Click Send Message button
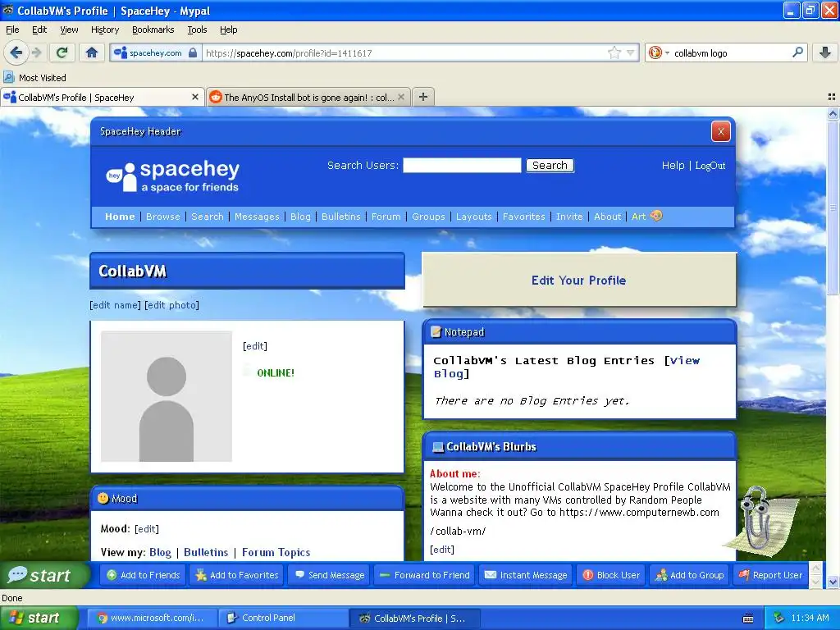Viewport: 840px width, 630px height. coord(330,575)
